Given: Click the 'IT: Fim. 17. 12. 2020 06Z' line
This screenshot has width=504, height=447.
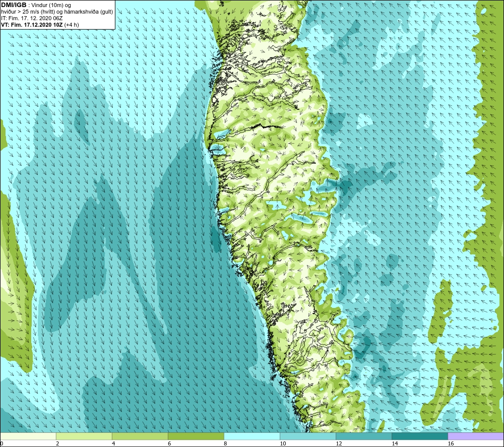Looking at the screenshot, I should point(32,18).
